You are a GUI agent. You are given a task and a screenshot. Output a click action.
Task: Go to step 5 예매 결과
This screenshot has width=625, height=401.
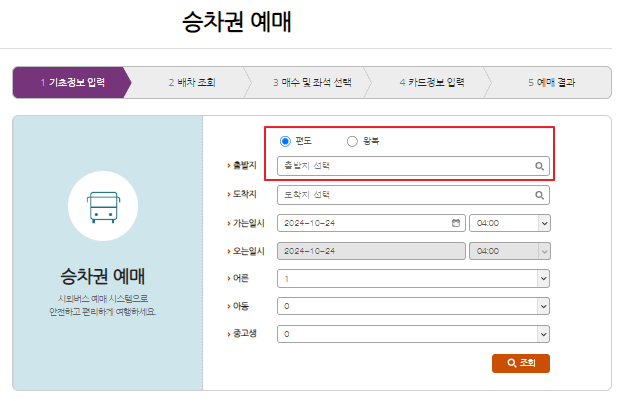pyautogui.click(x=552, y=83)
